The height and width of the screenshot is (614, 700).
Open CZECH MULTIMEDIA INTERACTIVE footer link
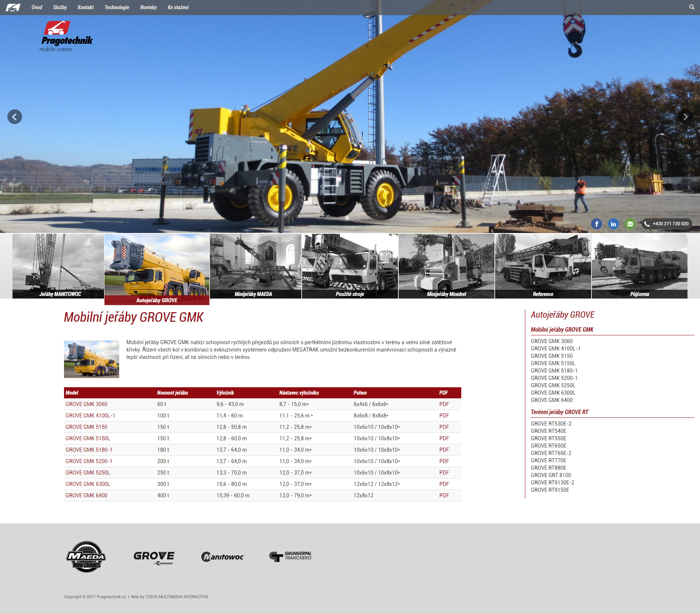(177, 597)
